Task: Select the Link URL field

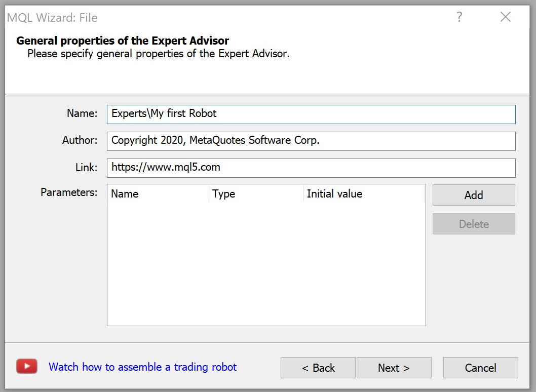Action: (x=311, y=168)
